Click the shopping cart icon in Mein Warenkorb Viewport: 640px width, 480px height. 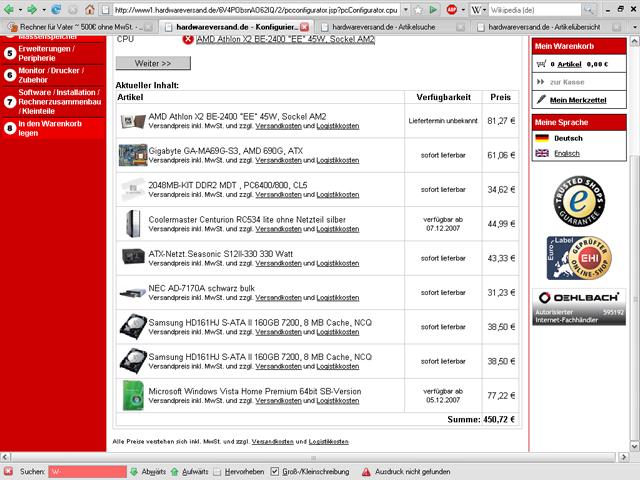click(541, 64)
